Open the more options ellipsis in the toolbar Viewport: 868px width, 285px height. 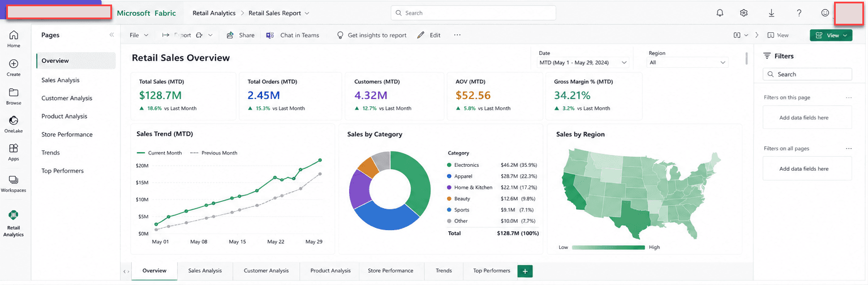(457, 35)
